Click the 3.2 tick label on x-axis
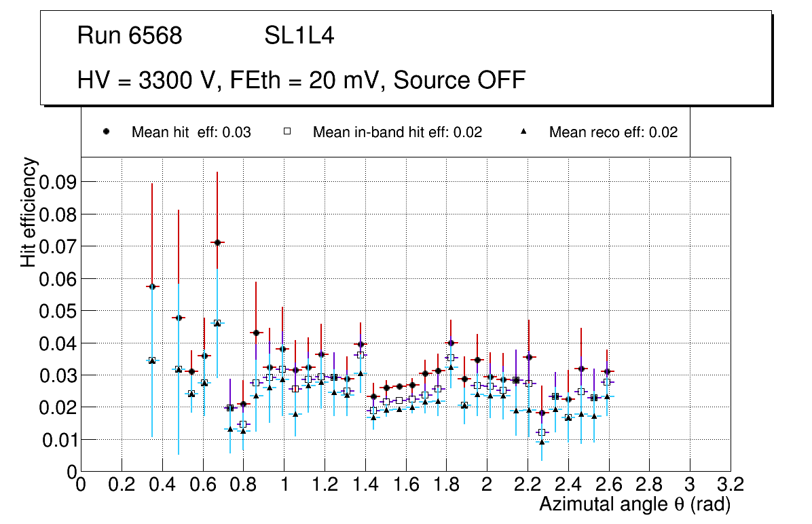Image resolution: width=812 pixels, height=524 pixels. click(730, 485)
